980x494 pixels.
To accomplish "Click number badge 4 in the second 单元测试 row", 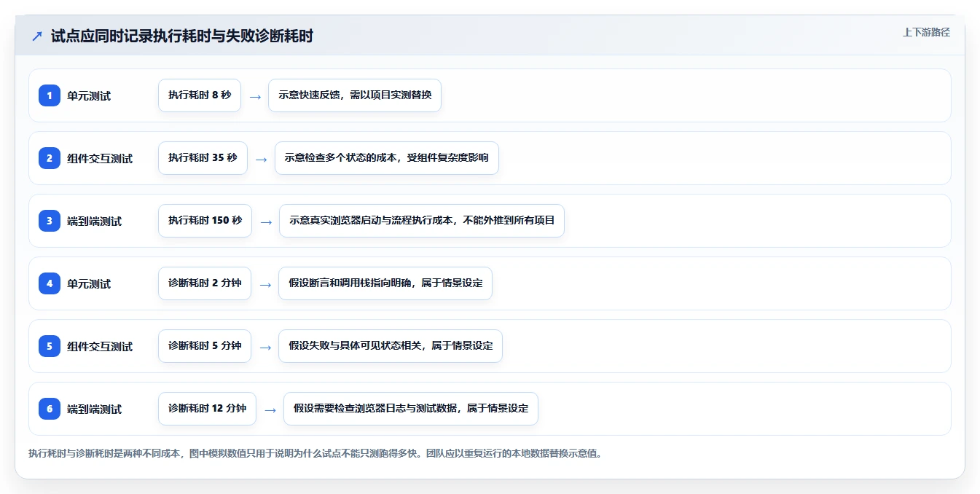I will coord(50,283).
